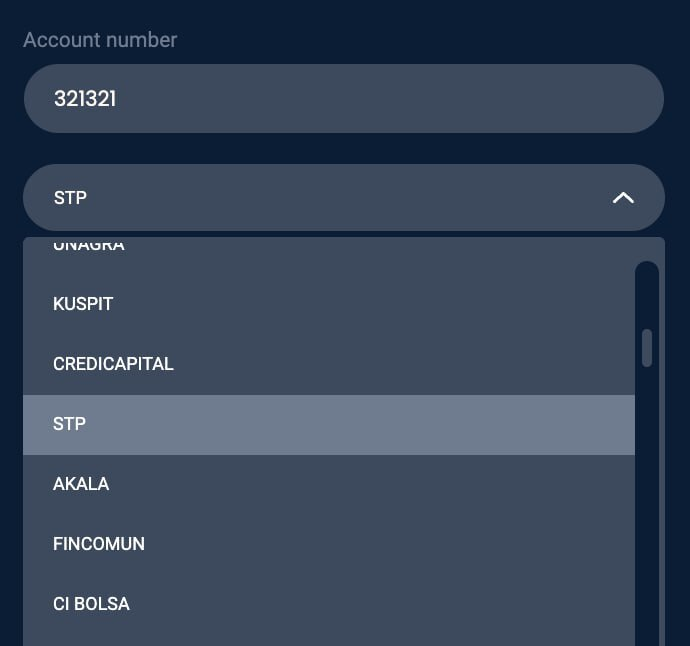The width and height of the screenshot is (690, 646).
Task: Click the selected STP value in the combo box
Action: point(70,198)
